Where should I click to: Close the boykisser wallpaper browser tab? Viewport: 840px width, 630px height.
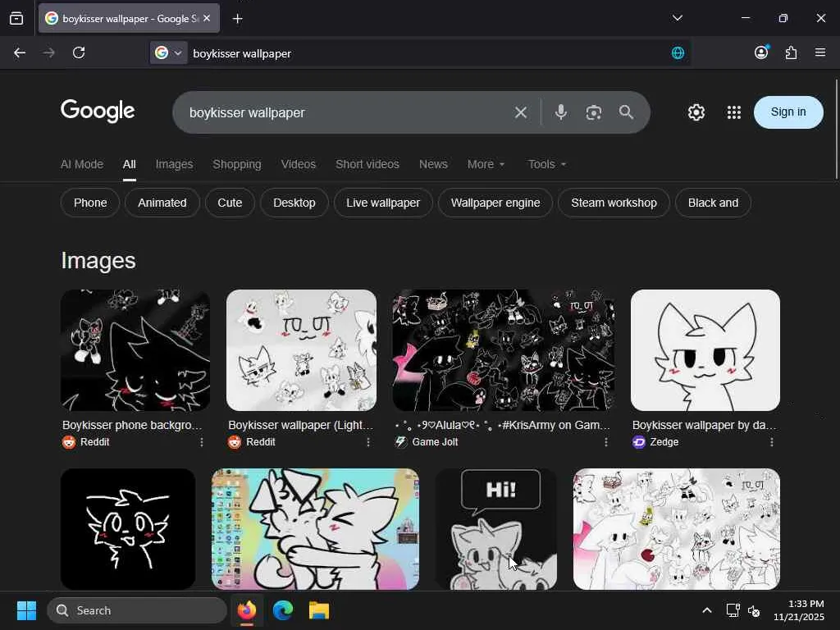[x=207, y=18]
